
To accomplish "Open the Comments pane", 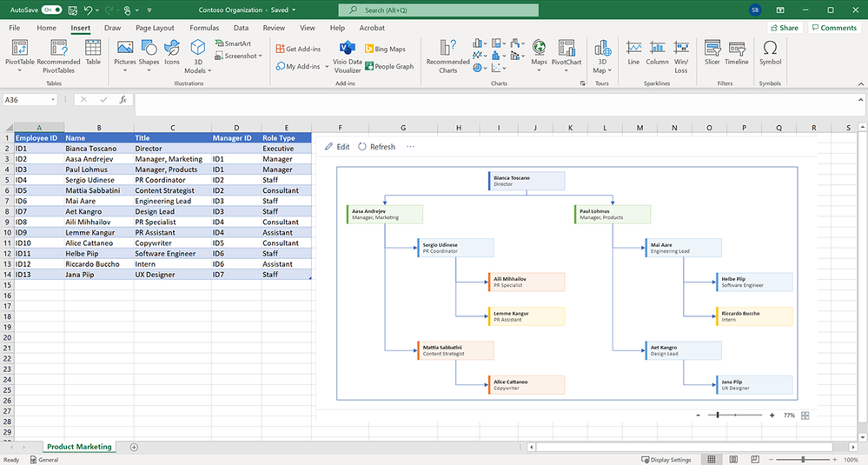I will 834,28.
